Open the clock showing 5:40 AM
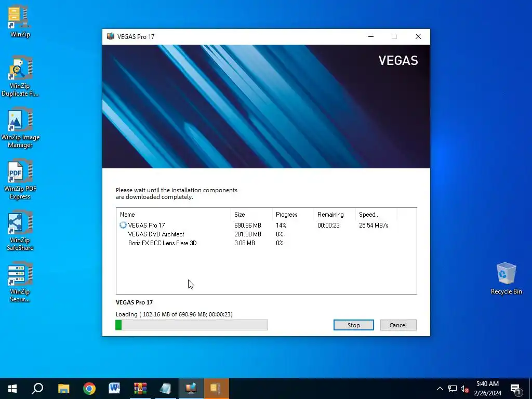The width and height of the screenshot is (532, 399). (x=487, y=389)
